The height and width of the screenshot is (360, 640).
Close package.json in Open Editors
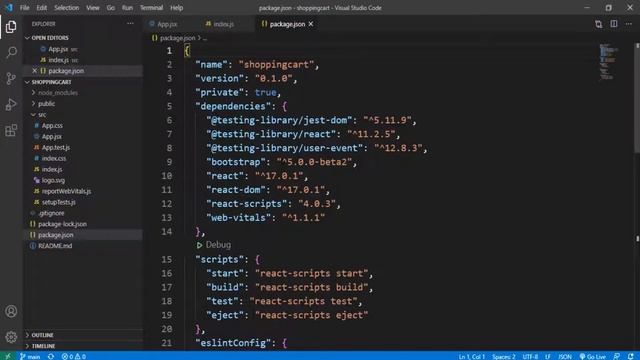click(x=35, y=71)
